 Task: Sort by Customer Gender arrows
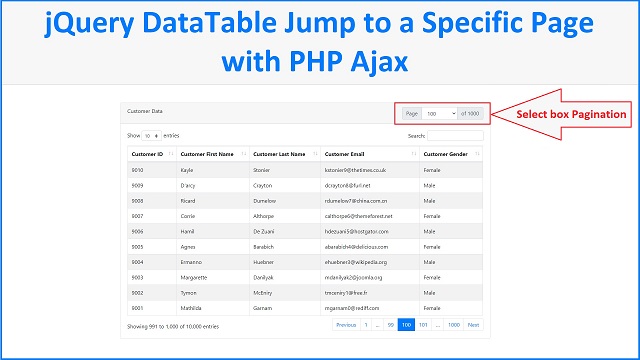pos(477,154)
